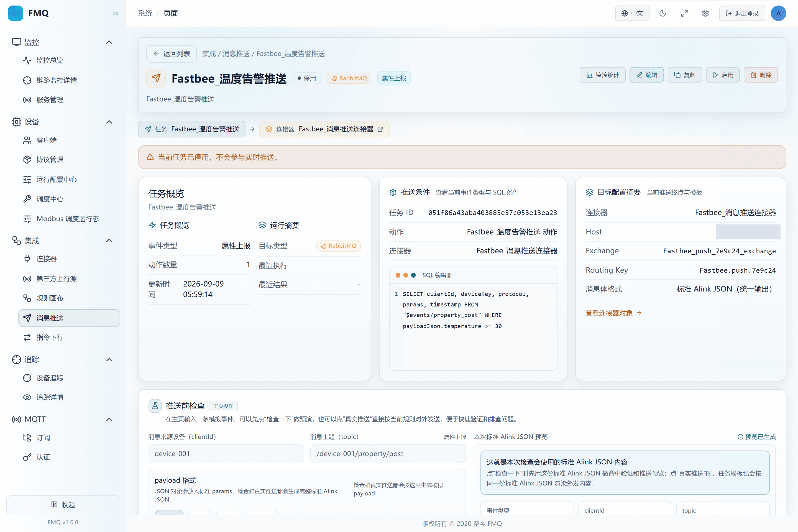798x532 pixels.
Task: Follow 查看连接器对象 link
Action: (x=613, y=313)
